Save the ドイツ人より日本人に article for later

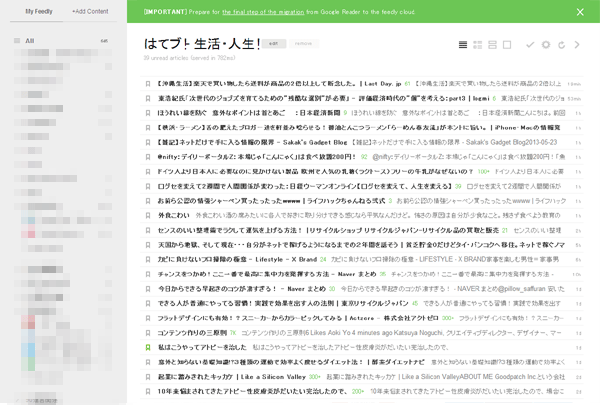point(148,172)
